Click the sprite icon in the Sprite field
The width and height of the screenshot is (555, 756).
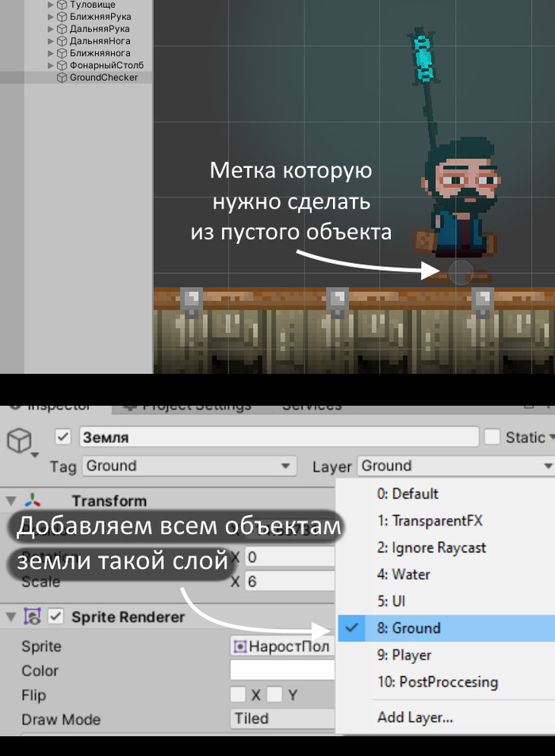point(240,647)
